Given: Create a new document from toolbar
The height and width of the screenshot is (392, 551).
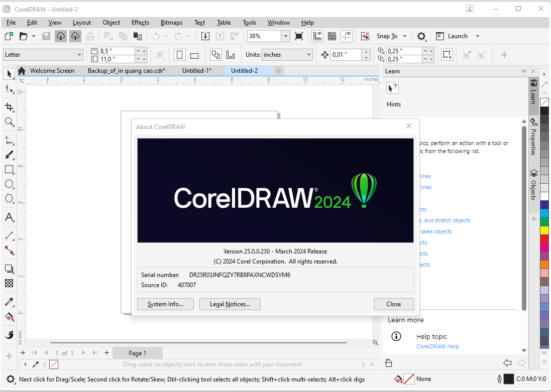Looking at the screenshot, I should click(x=9, y=36).
